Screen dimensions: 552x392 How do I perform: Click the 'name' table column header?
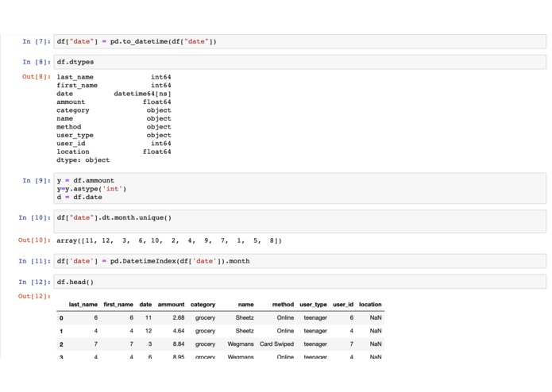(x=245, y=305)
